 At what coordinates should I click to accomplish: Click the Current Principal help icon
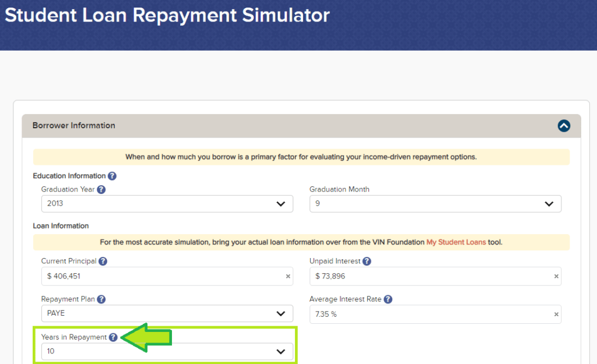103,261
